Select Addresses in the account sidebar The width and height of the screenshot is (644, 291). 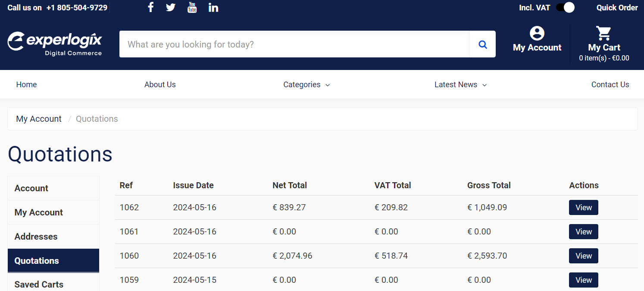pos(36,237)
